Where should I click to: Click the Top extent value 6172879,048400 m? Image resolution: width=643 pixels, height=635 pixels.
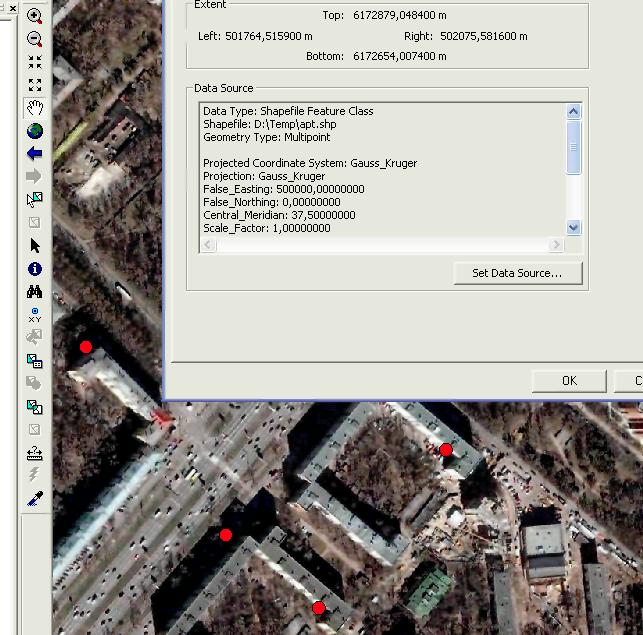399,16
